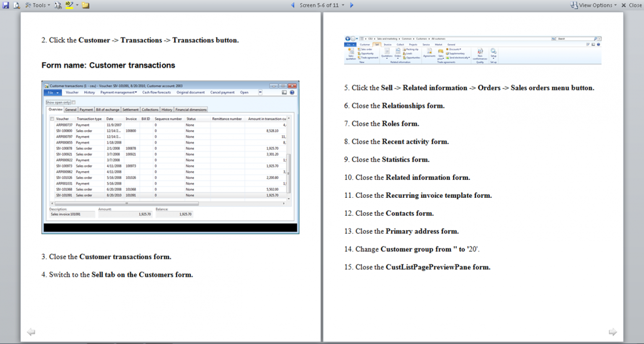Image resolution: width=644 pixels, height=344 pixels.
Task: Enable the Show open only checkbox
Action: (73, 102)
